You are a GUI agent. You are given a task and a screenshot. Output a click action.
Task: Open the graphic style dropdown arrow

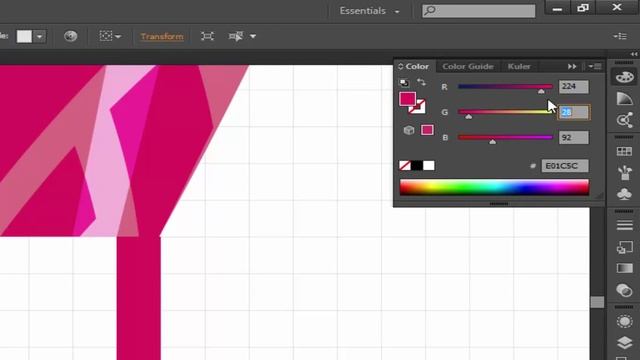point(40,36)
